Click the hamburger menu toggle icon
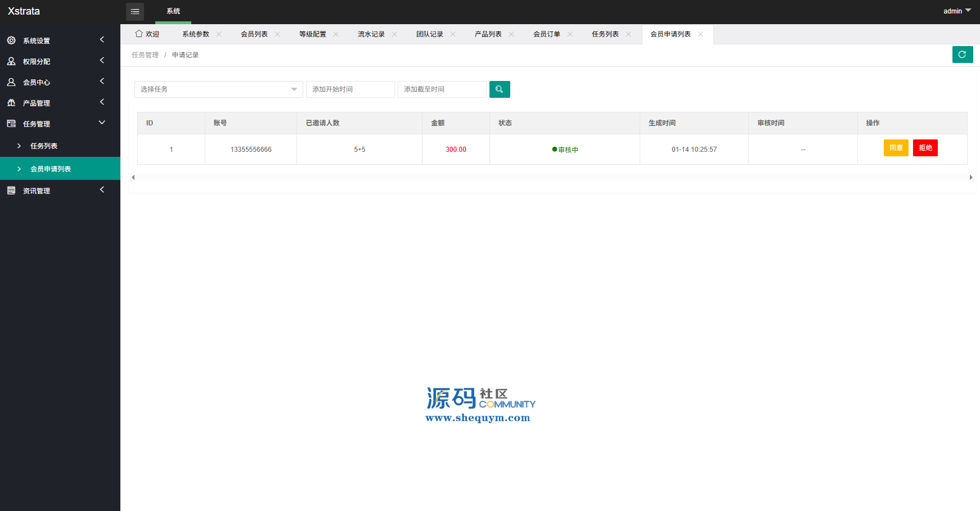The height and width of the screenshot is (511, 980). coord(135,12)
